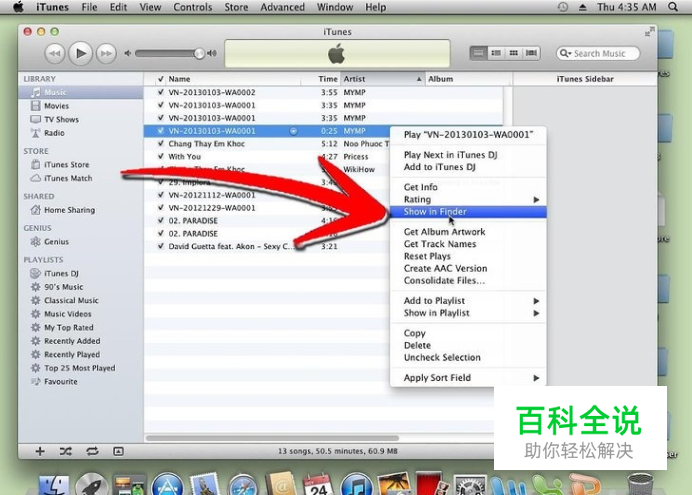The height and width of the screenshot is (495, 692).
Task: Switch to album list view button
Action: [x=496, y=53]
